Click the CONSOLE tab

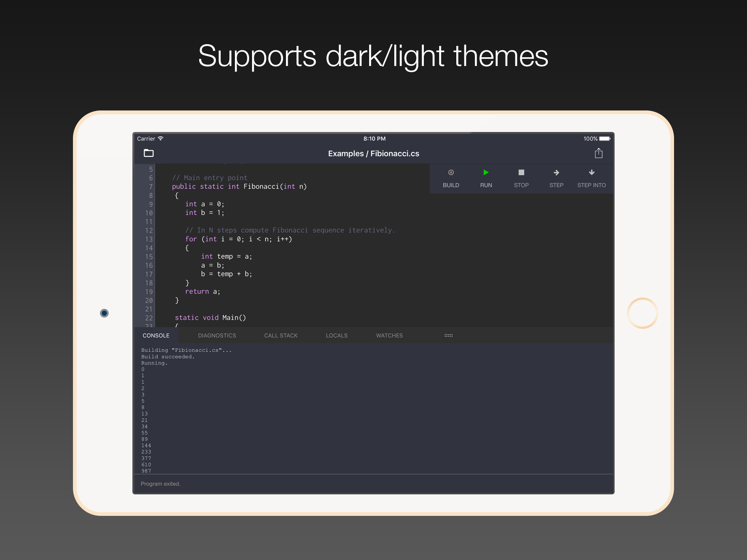pos(156,335)
